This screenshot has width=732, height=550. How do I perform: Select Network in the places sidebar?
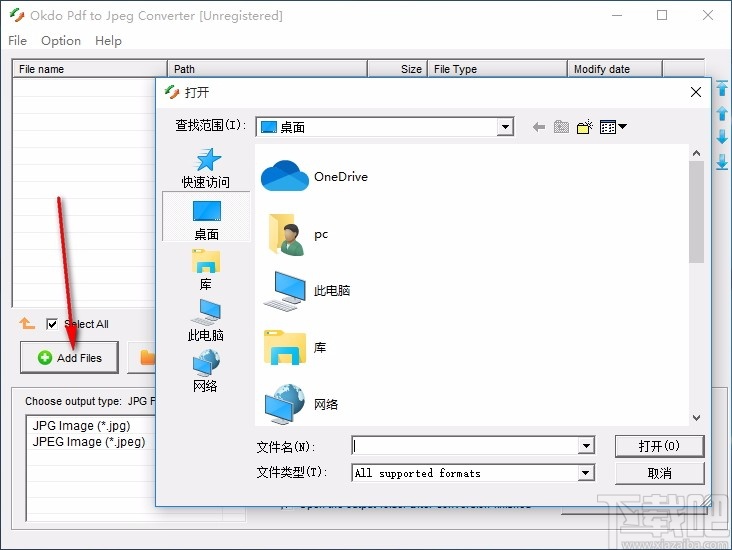click(x=206, y=372)
